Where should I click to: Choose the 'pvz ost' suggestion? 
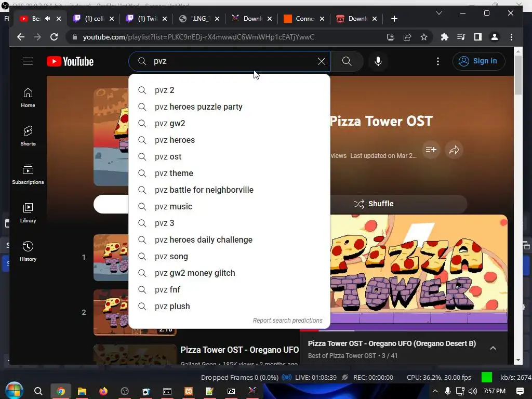[x=229, y=157]
